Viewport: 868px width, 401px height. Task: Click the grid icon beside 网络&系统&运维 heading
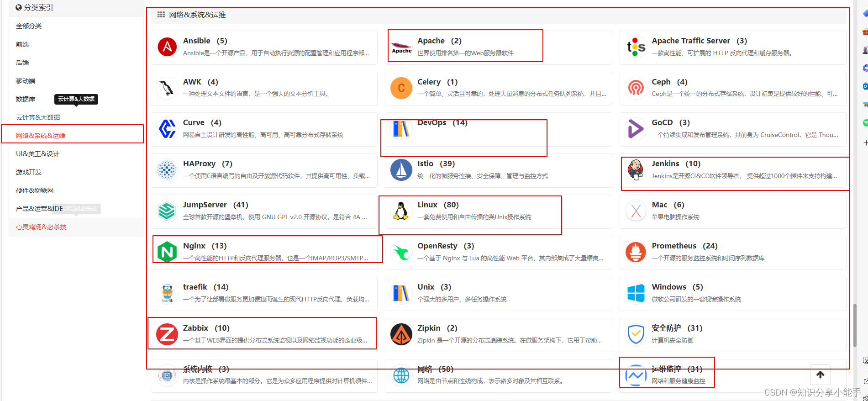pos(161,15)
